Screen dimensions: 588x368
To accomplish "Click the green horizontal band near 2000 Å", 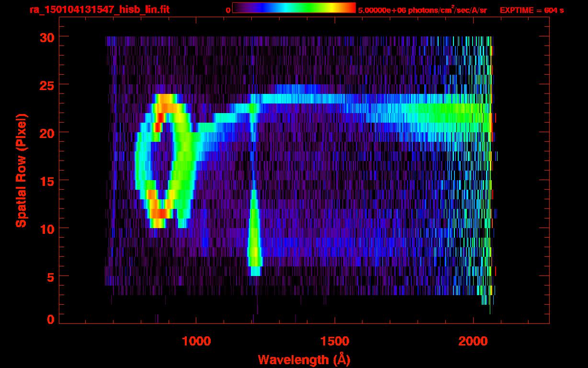I will (460, 117).
